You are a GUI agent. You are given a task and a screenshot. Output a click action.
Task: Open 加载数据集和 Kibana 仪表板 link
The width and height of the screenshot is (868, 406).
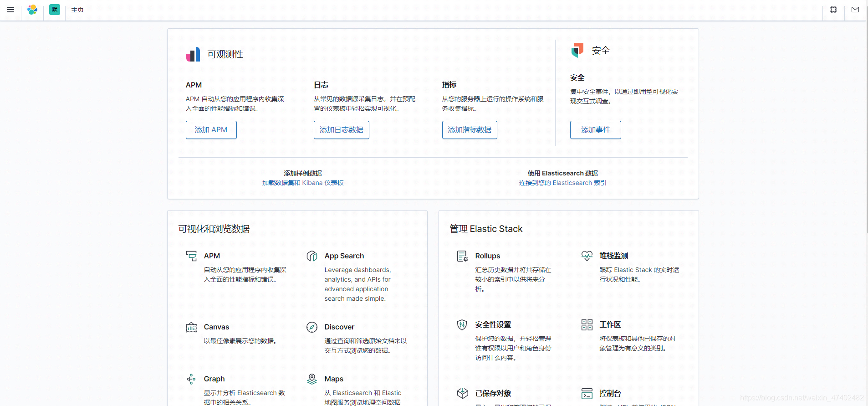coord(303,183)
